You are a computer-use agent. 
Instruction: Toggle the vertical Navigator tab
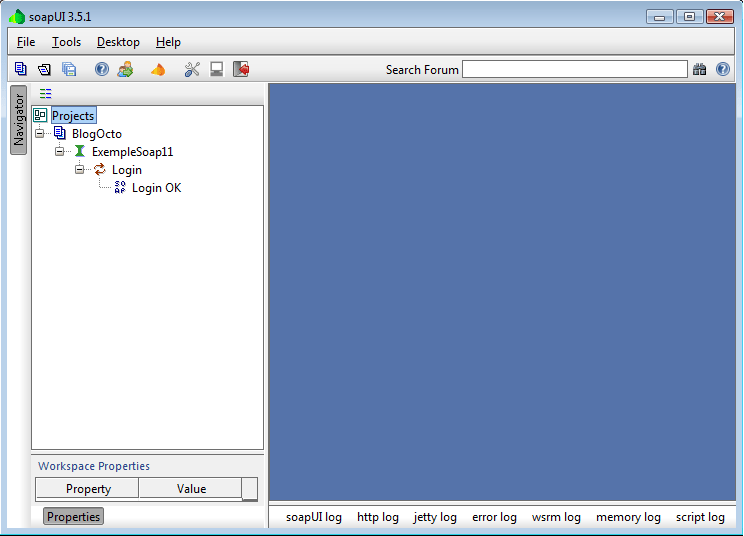point(18,120)
